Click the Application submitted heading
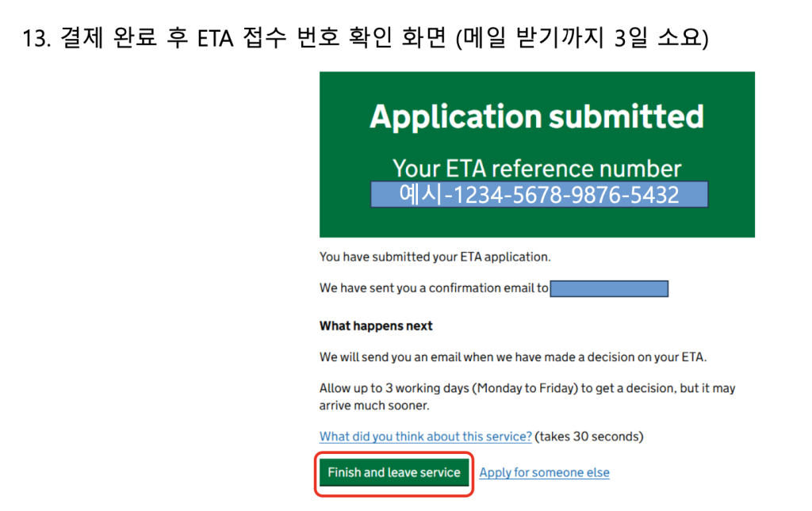Viewport: 812px width, 511px height. pos(537,116)
